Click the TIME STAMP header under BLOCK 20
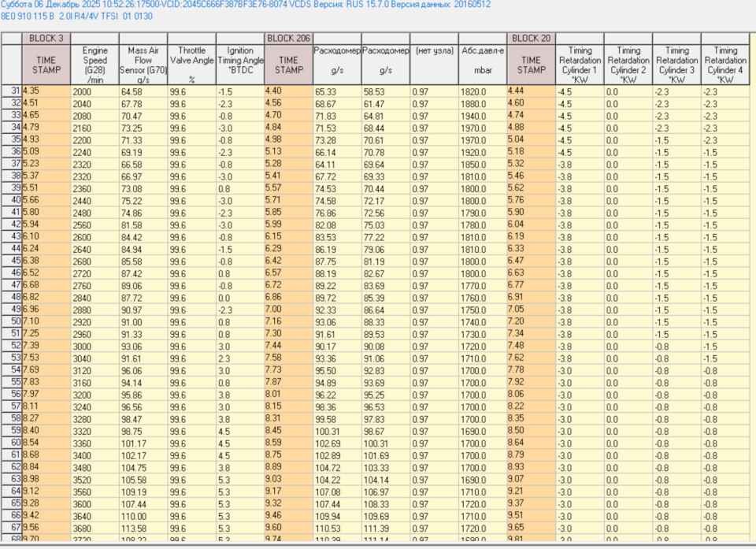The height and width of the screenshot is (549, 756). tap(531, 65)
